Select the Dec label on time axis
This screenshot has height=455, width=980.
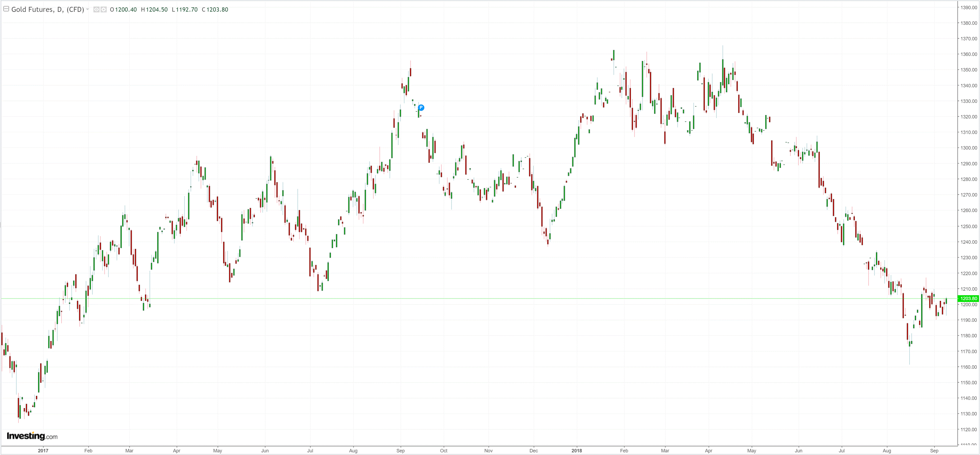pyautogui.click(x=534, y=451)
